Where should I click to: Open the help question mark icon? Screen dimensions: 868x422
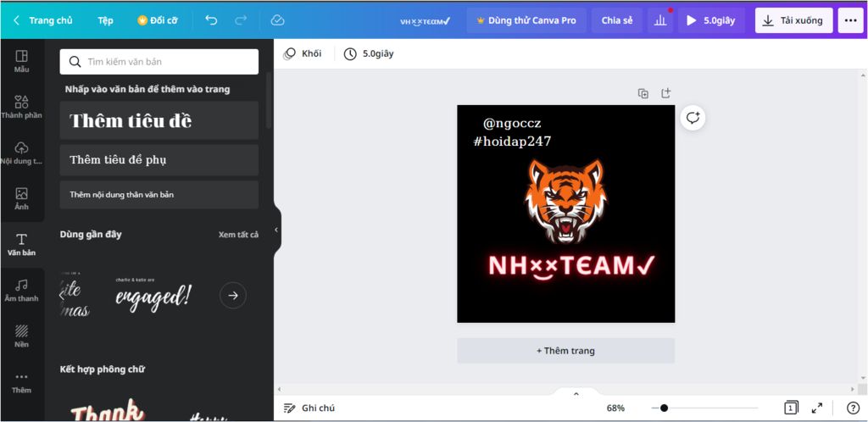coord(853,408)
